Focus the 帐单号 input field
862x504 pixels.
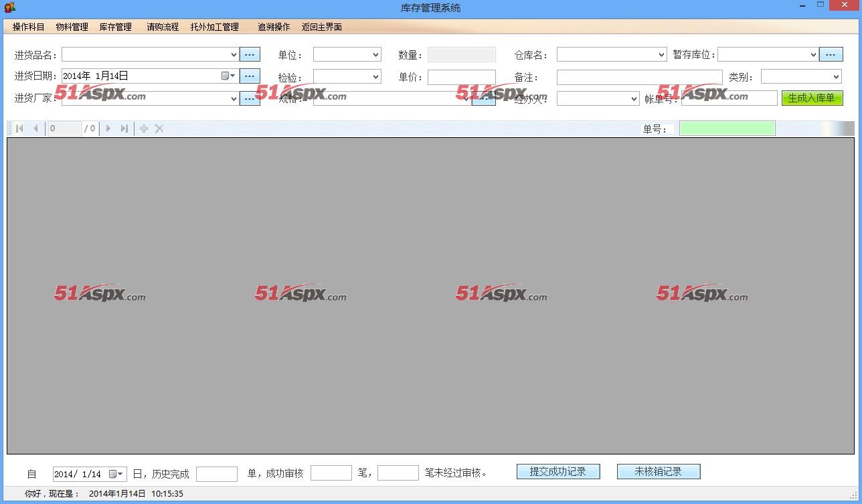click(729, 98)
